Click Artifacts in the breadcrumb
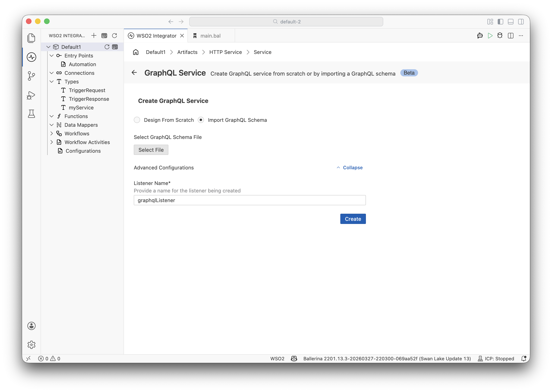This screenshot has height=392, width=552. point(187,52)
